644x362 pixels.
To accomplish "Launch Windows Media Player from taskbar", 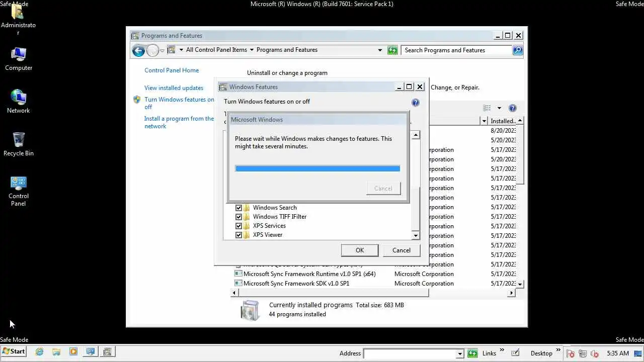I will [x=73, y=352].
